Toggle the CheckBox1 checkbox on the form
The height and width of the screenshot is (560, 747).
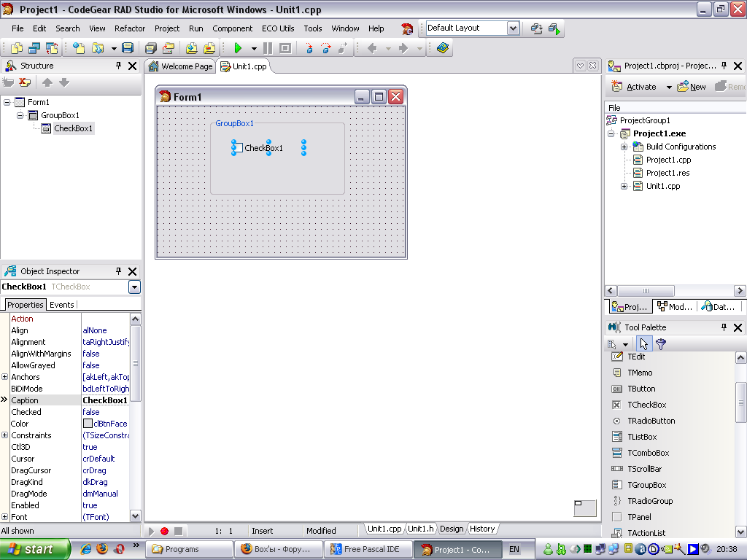(238, 148)
